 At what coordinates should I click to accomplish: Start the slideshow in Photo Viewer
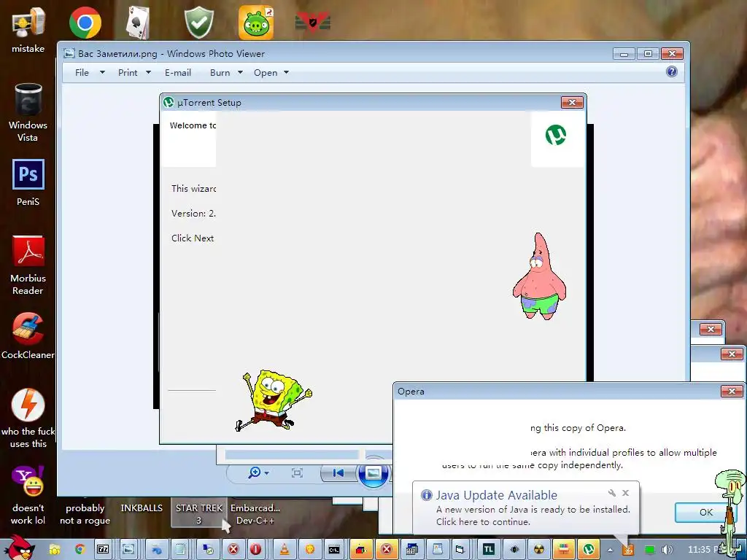(373, 472)
